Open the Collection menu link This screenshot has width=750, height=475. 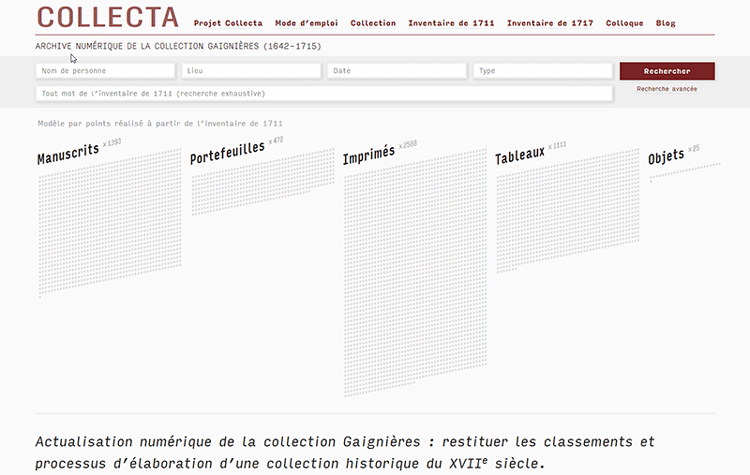click(373, 23)
